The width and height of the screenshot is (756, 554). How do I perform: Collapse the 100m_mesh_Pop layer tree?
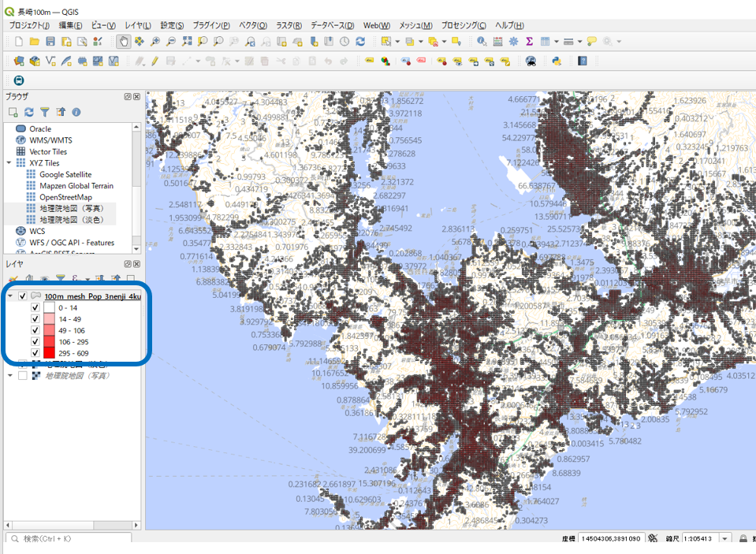[10, 296]
